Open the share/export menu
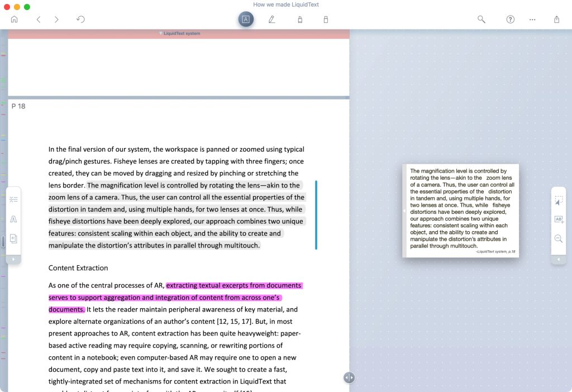 (557, 20)
